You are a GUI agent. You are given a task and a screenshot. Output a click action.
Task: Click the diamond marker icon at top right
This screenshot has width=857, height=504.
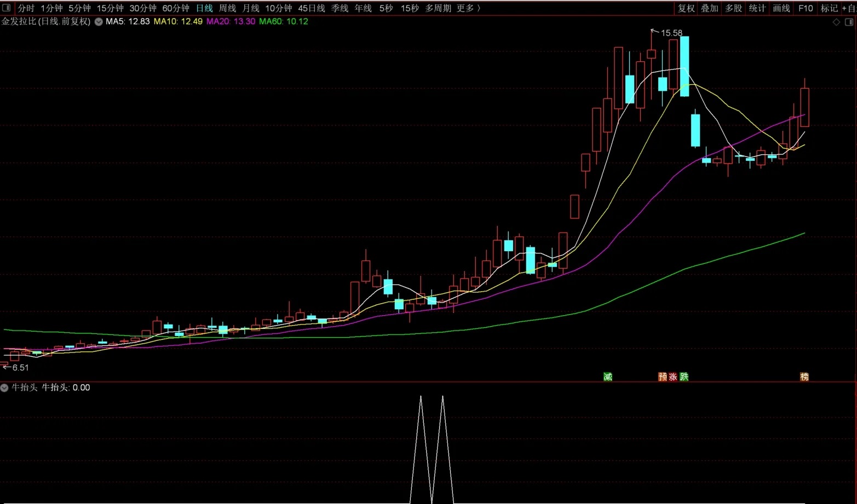(x=836, y=22)
